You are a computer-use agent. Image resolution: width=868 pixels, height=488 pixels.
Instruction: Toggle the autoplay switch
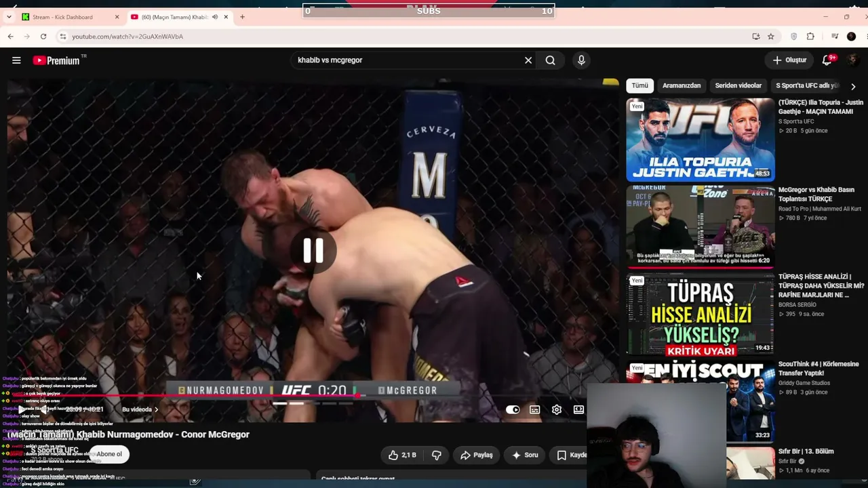point(513,409)
